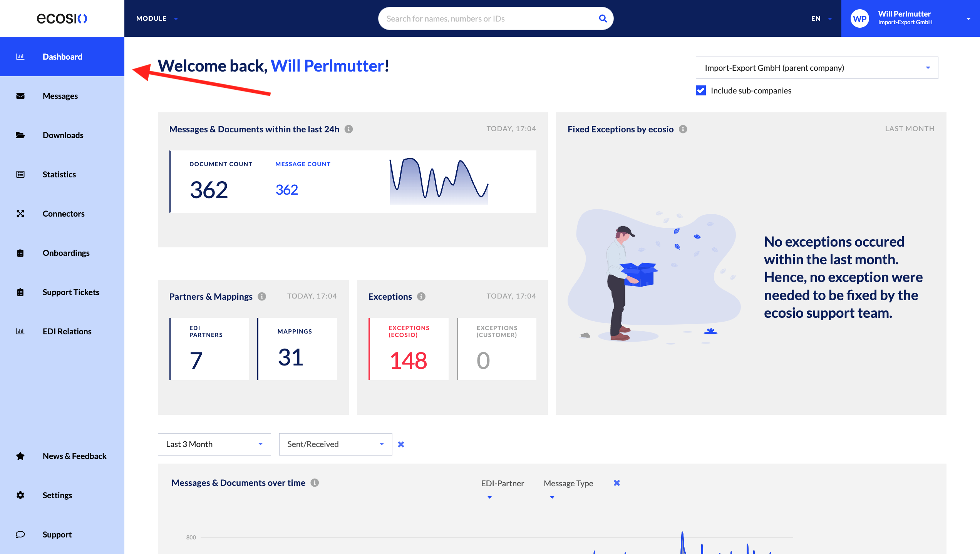Click the Message Count 362 value
980x554 pixels.
[x=287, y=190]
